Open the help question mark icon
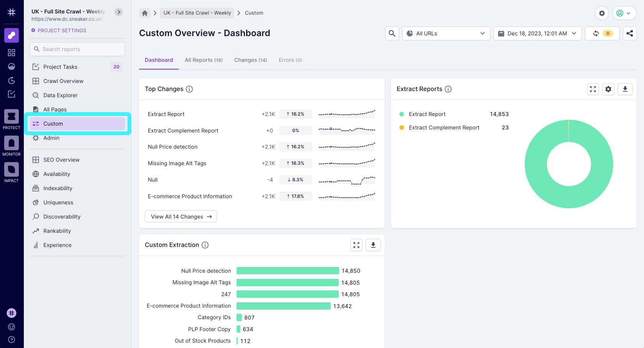Image resolution: width=644 pixels, height=348 pixels. coord(11,340)
